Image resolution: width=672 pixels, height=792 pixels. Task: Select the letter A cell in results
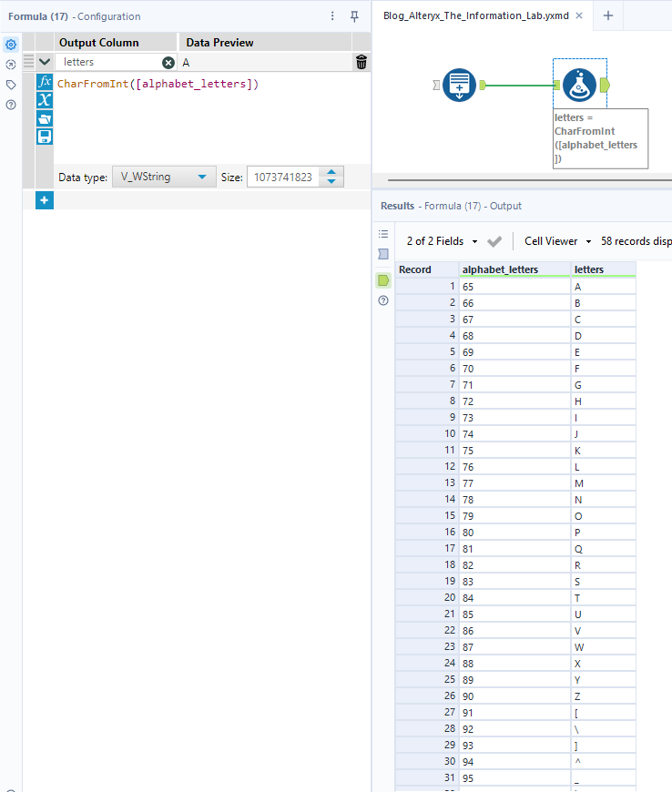click(604, 287)
